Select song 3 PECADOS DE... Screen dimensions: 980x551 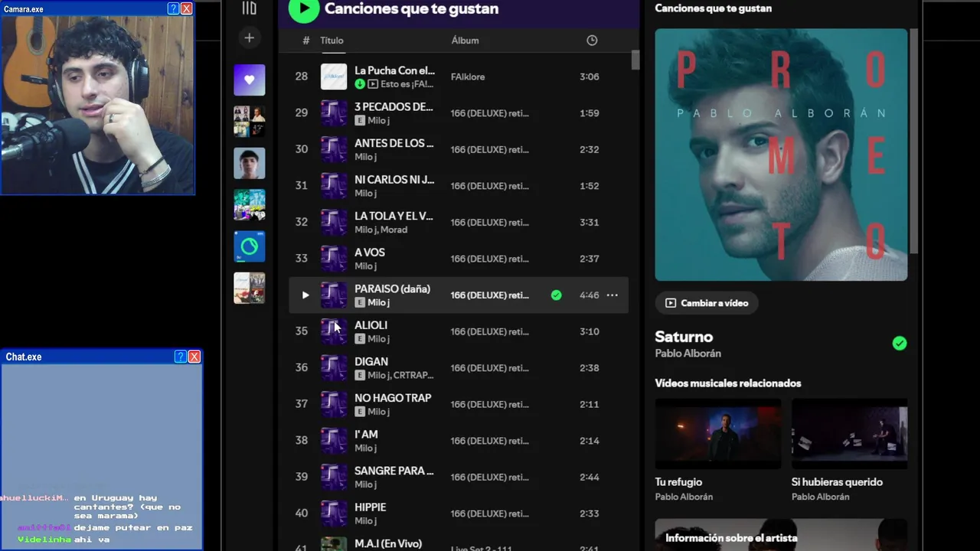pyautogui.click(x=394, y=107)
